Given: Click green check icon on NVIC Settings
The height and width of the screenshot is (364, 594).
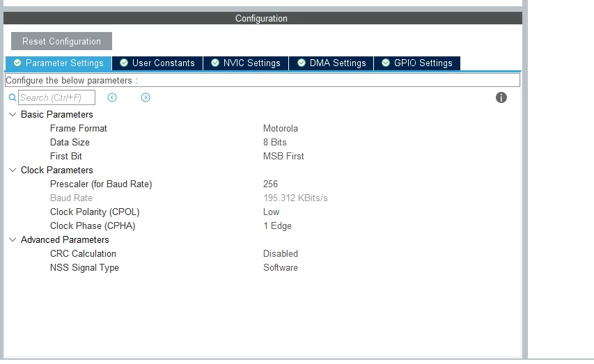Looking at the screenshot, I should [215, 63].
